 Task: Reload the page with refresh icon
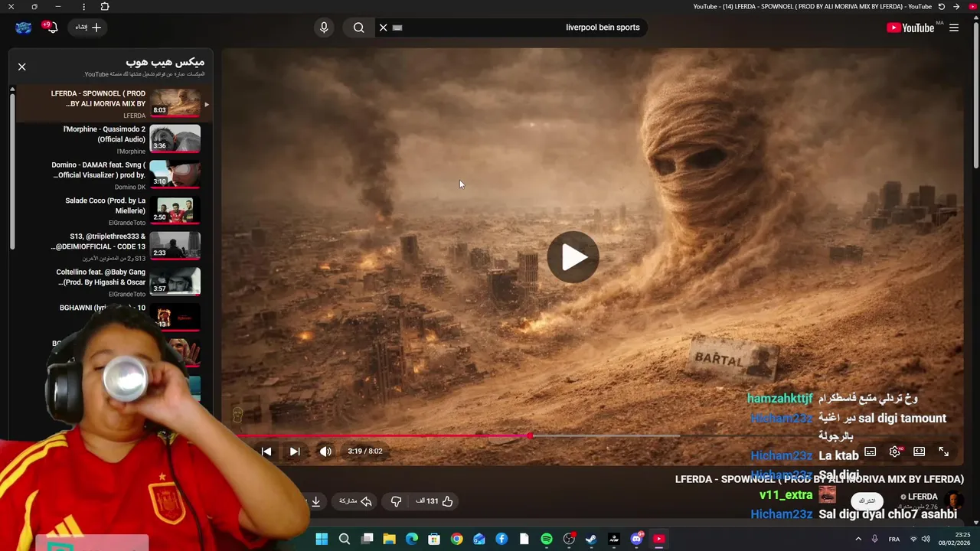click(942, 7)
